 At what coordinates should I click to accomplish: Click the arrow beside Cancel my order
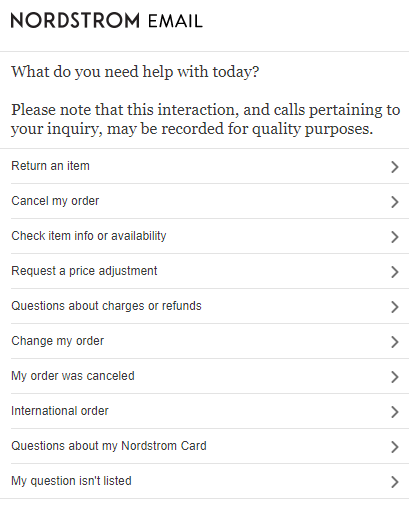(395, 202)
